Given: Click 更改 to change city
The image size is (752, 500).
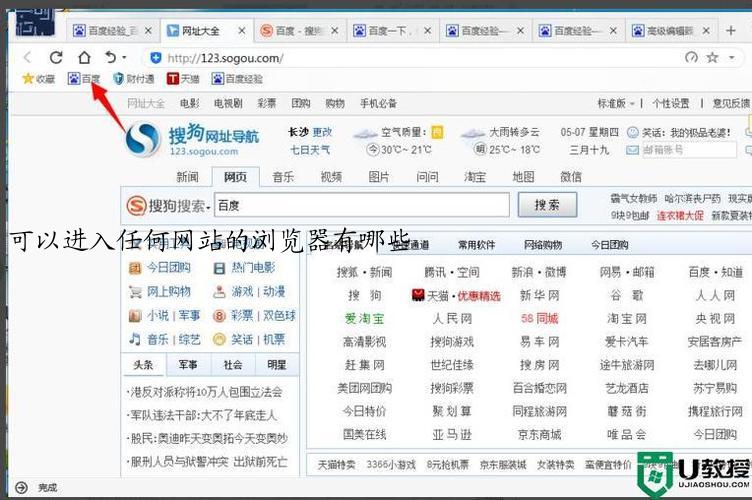Looking at the screenshot, I should [x=322, y=132].
